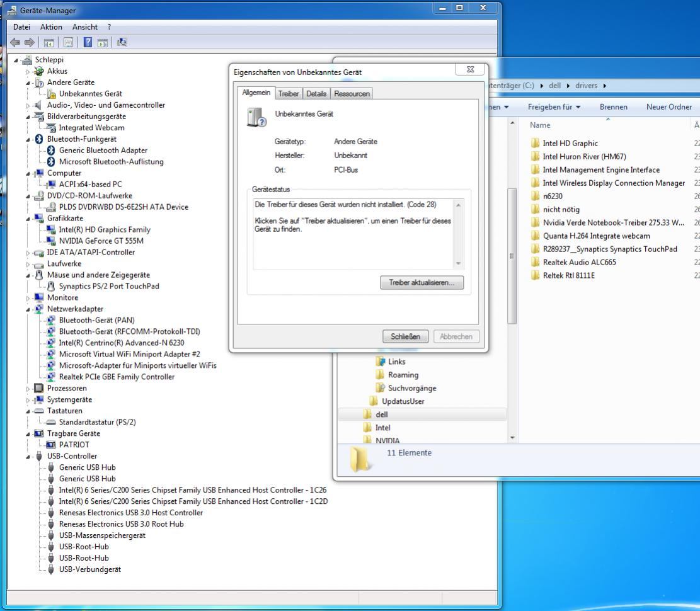The height and width of the screenshot is (611, 700).
Task: Select R289237_Synaptics Synaptics TouchPad folder
Action: pos(609,249)
